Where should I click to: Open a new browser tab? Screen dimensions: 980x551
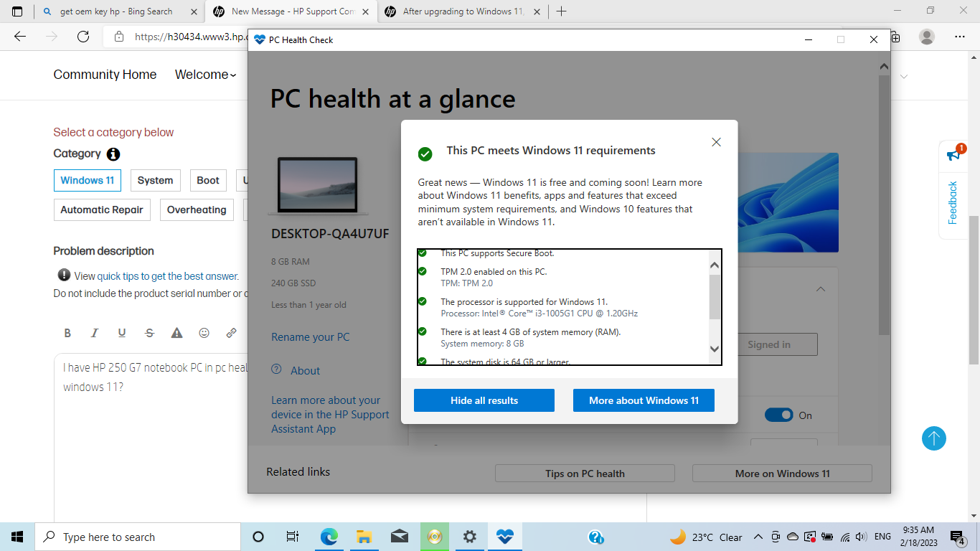tap(561, 11)
